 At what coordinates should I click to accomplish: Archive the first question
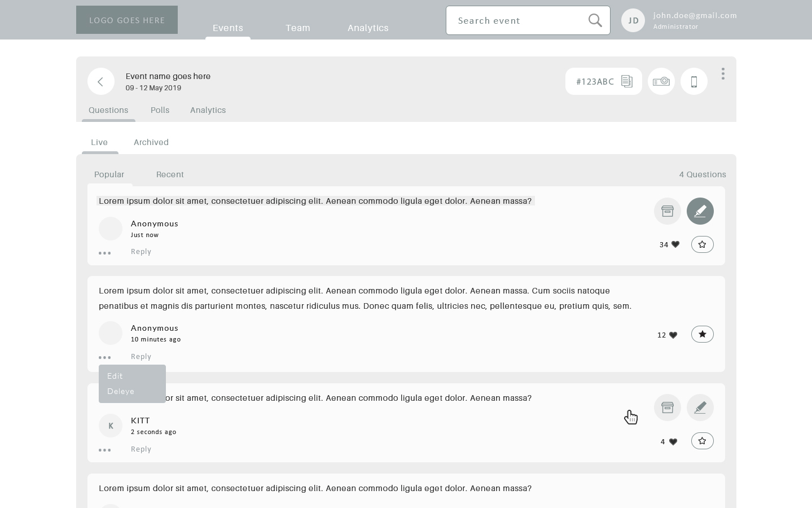pos(667,211)
